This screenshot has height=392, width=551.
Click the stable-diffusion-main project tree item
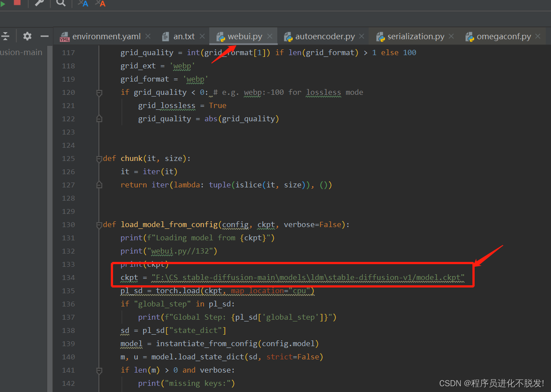pos(21,52)
